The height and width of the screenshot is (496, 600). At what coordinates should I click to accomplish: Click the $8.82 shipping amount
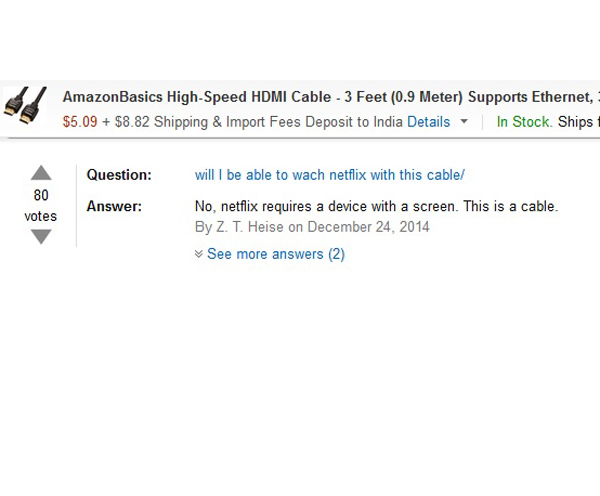point(132,122)
